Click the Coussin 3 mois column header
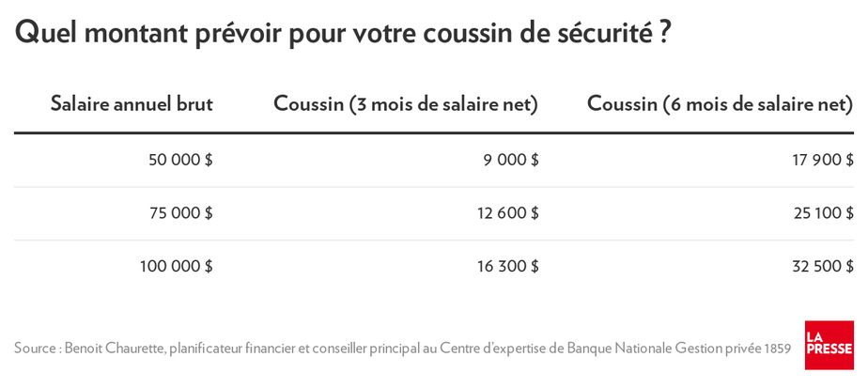Image resolution: width=868 pixels, height=388 pixels. [406, 104]
